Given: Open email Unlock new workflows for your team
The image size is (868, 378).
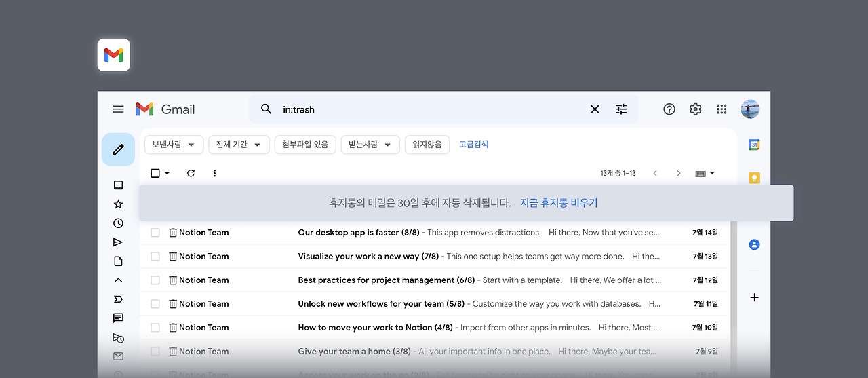Looking at the screenshot, I should tap(433, 304).
